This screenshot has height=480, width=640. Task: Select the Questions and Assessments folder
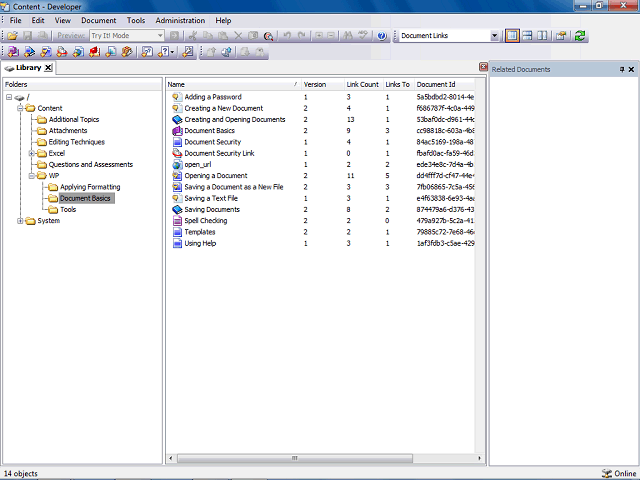pos(91,164)
